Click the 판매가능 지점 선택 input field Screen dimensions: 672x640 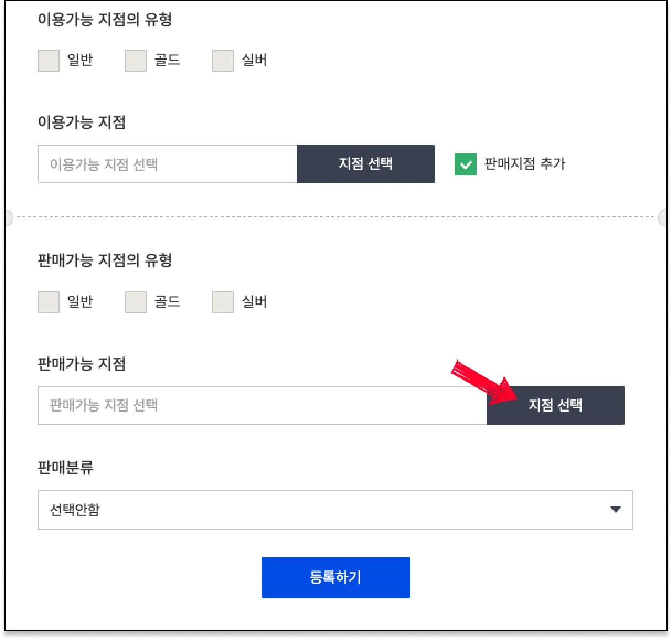pyautogui.click(x=262, y=406)
